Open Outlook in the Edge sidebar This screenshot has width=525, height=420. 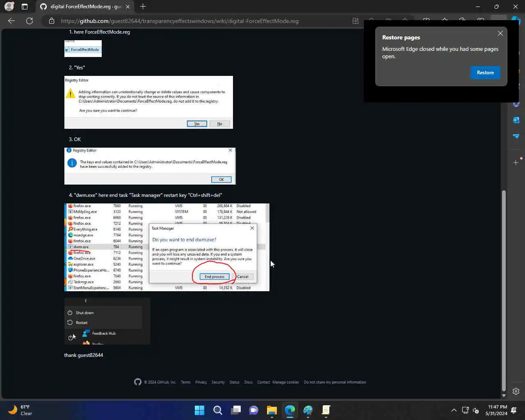pyautogui.click(x=516, y=120)
